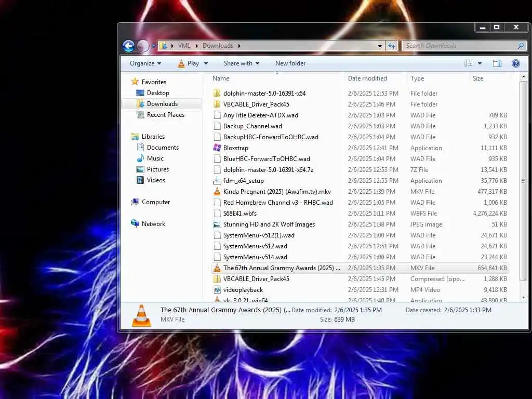Select SystemMenu-v512(1).wad file
532x399 pixels.
click(259, 235)
